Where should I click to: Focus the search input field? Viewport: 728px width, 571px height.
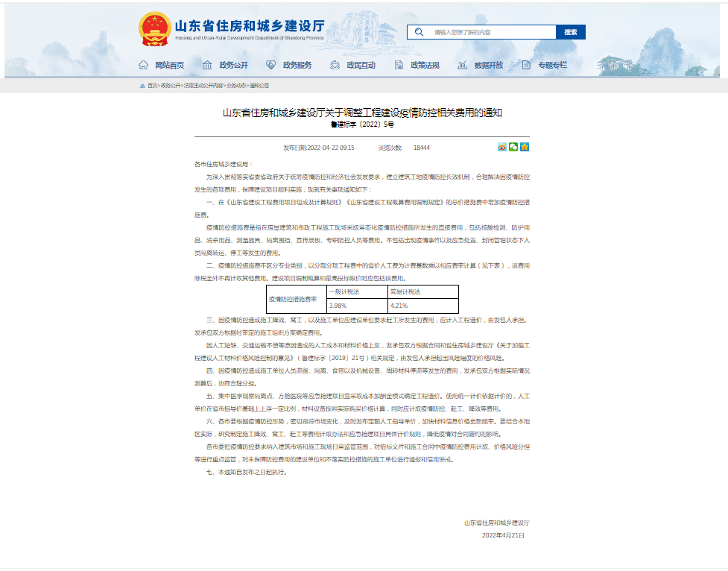481,32
